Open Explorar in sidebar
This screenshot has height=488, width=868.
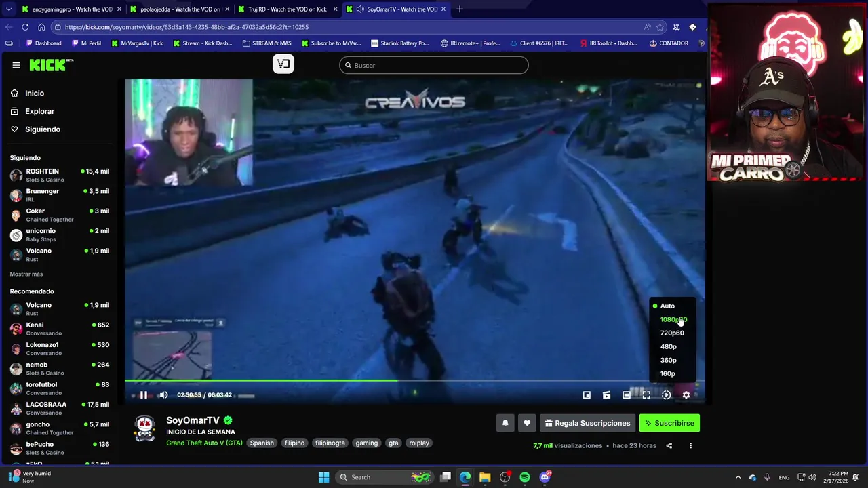click(x=39, y=111)
